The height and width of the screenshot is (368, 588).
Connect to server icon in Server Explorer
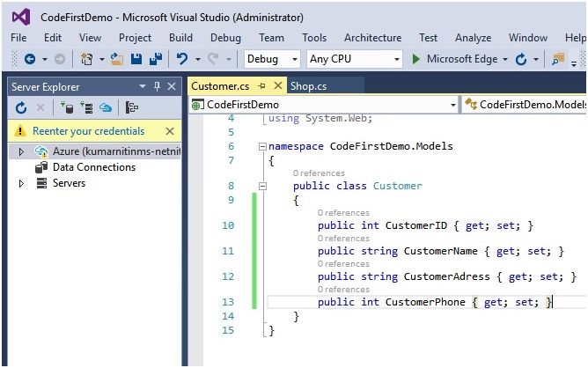[86, 108]
